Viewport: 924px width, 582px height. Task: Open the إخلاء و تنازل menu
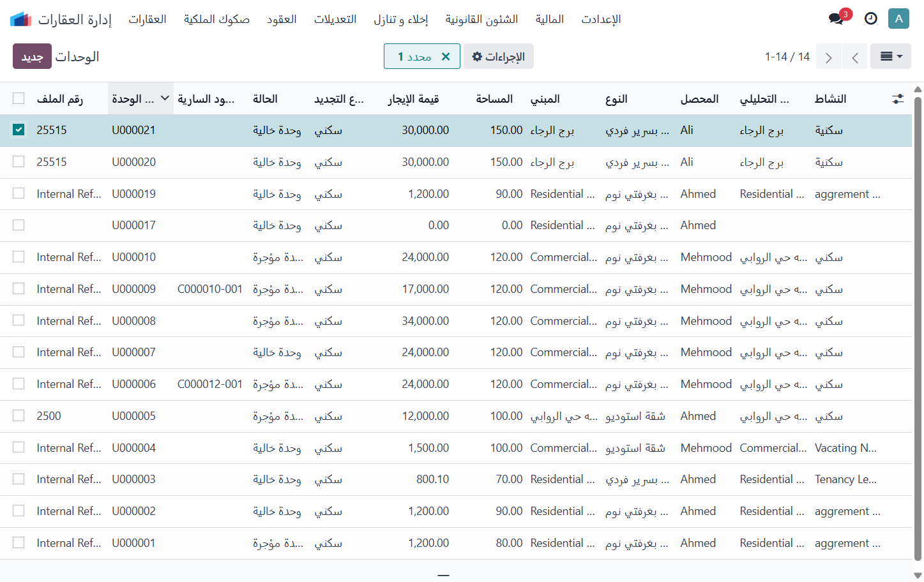[401, 19]
